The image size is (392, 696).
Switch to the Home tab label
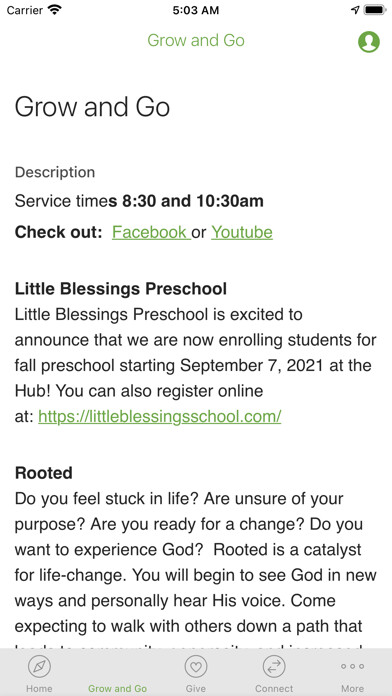[39, 688]
